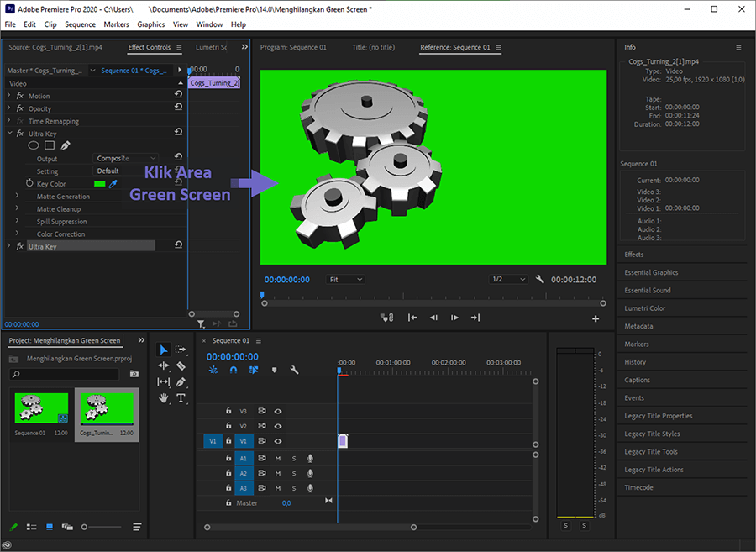Play the reference monitor
Image resolution: width=756 pixels, height=552 pixels.
pyautogui.click(x=454, y=318)
